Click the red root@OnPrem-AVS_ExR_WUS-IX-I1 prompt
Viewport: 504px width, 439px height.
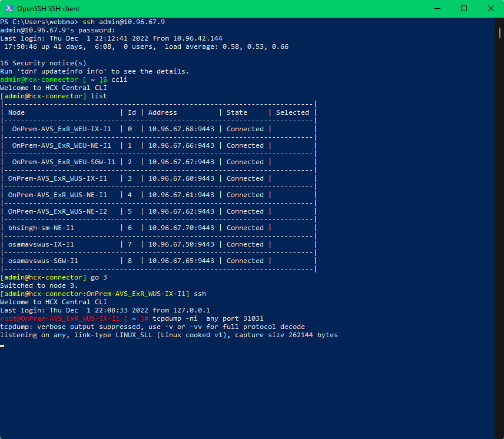tap(74, 318)
